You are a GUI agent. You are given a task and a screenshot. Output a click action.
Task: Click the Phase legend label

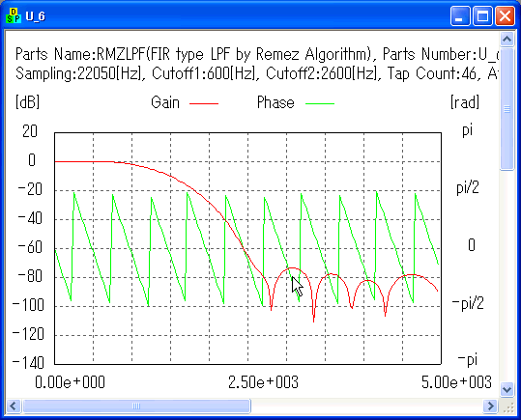pos(275,102)
